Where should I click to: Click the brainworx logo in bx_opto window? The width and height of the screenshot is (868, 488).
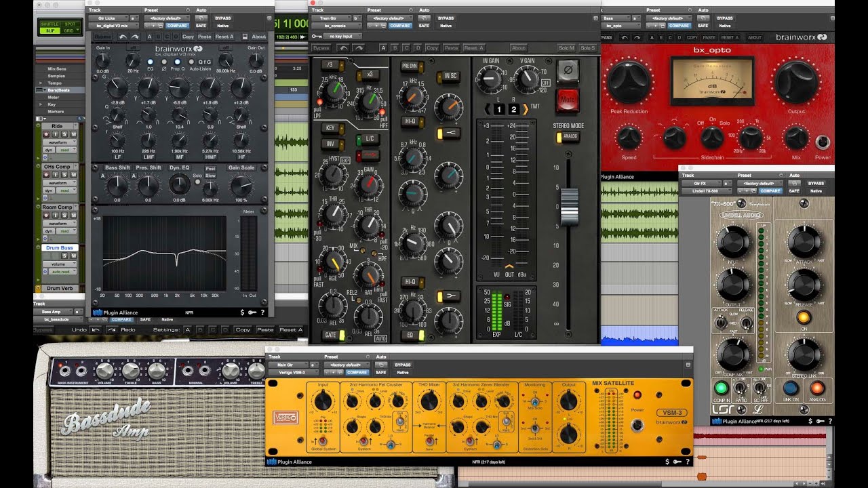(x=802, y=38)
